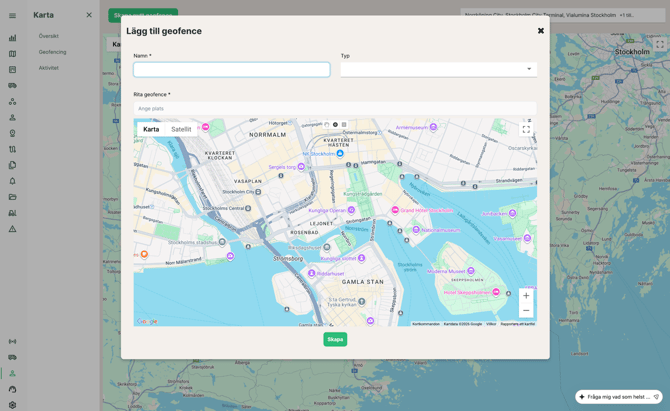This screenshot has width=670, height=411.
Task: Open the Kortkommandon link on the map
Action: point(426,324)
